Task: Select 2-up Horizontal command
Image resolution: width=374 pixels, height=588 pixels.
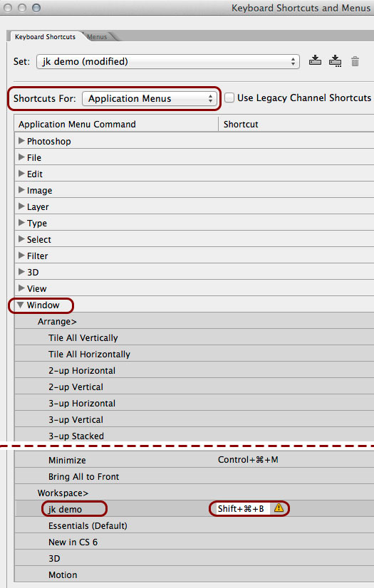Action: [x=194, y=370]
